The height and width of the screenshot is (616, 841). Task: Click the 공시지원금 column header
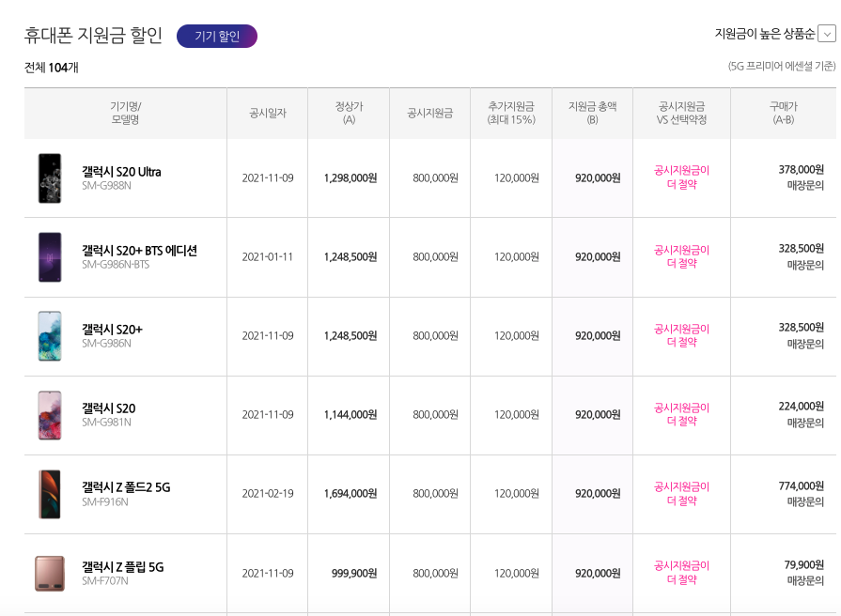[x=430, y=113]
